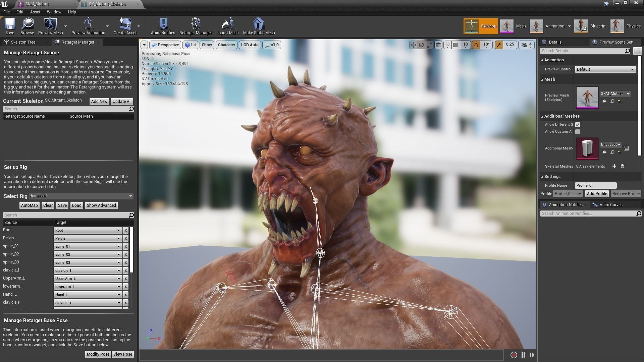
Task: Remove the spine_02 mapping with x
Action: [126, 254]
